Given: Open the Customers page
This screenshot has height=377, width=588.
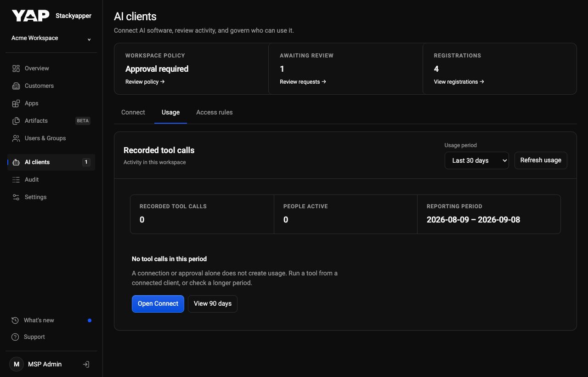Looking at the screenshot, I should [x=51, y=86].
